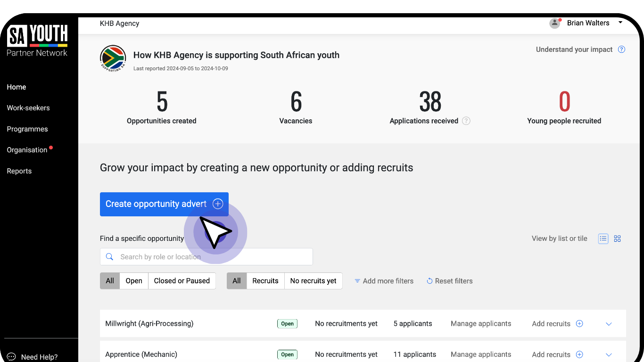Click the Millwright (Agri-Processing) title
The width and height of the screenshot is (644, 362).
(x=149, y=324)
